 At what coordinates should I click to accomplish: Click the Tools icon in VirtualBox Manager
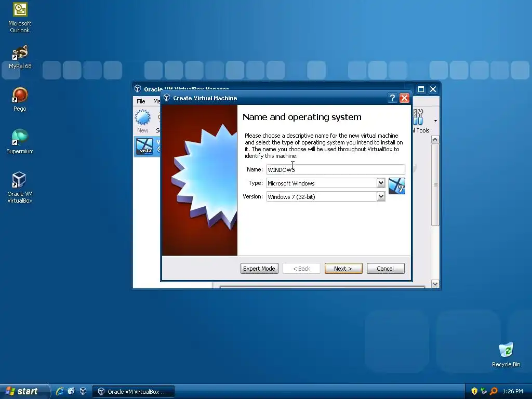[419, 121]
